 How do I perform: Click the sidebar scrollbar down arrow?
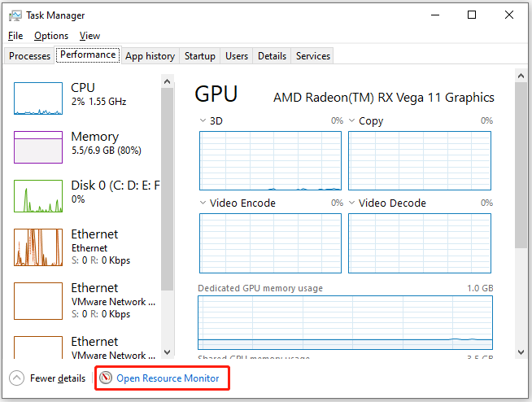(x=167, y=352)
